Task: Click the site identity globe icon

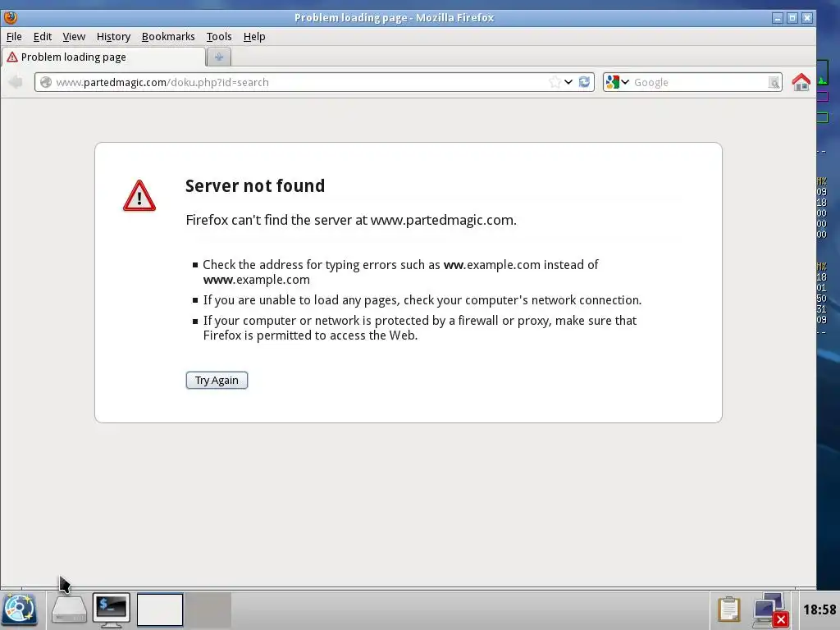Action: (46, 82)
